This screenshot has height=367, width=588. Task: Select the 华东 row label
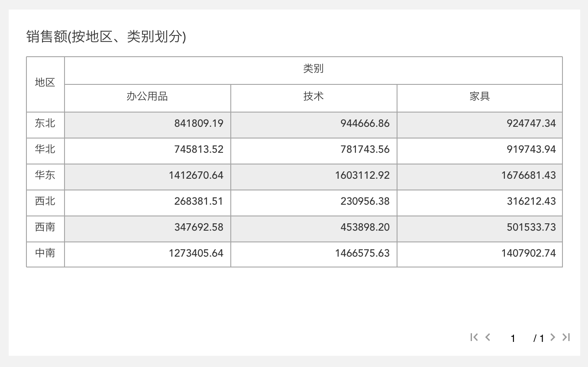(45, 175)
